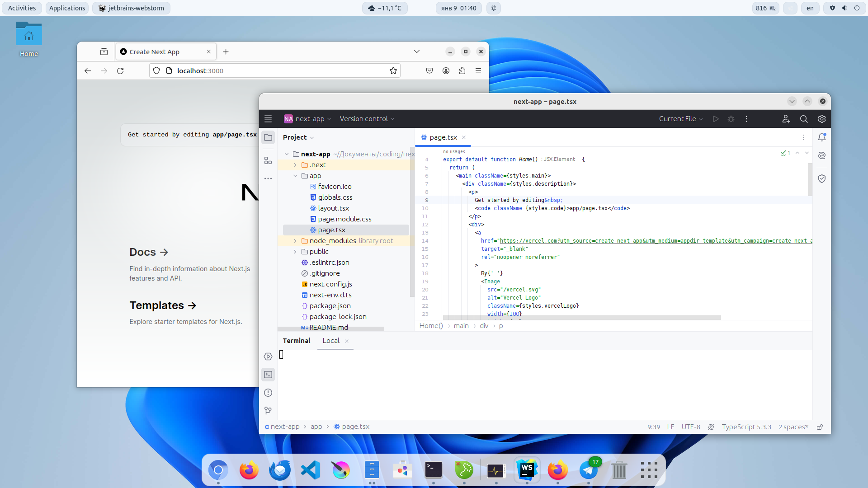Select the Local terminal tab
Image resolution: width=868 pixels, height=488 pixels.
tap(336, 341)
